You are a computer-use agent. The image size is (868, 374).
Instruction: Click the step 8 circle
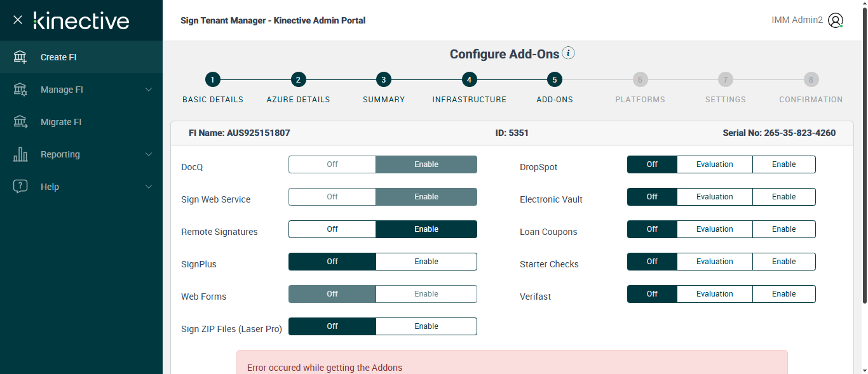click(810, 79)
